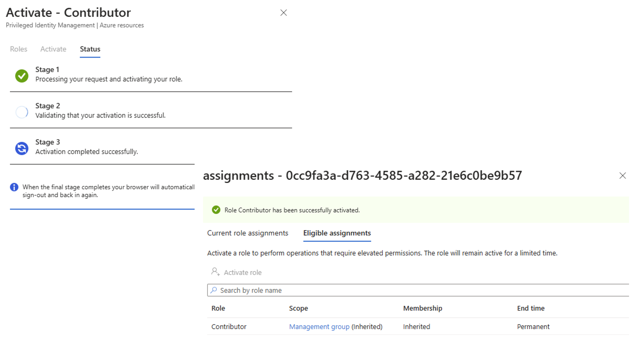The width and height of the screenshot is (644, 344).
Task: Select the Contributor role row
Action: (x=229, y=326)
